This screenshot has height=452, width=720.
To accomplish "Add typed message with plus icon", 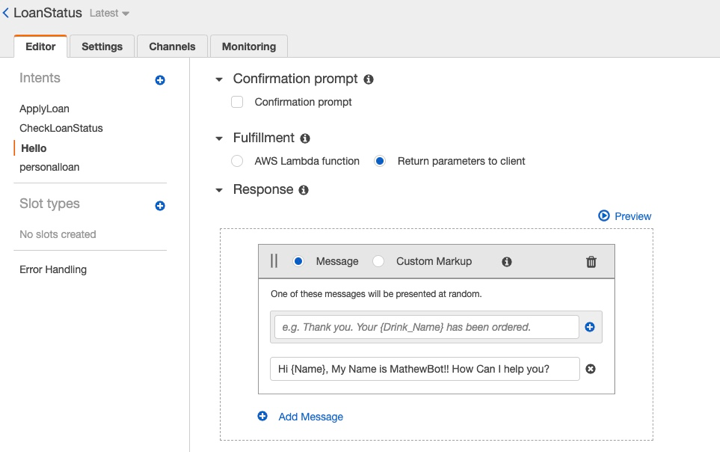I will 590,327.
